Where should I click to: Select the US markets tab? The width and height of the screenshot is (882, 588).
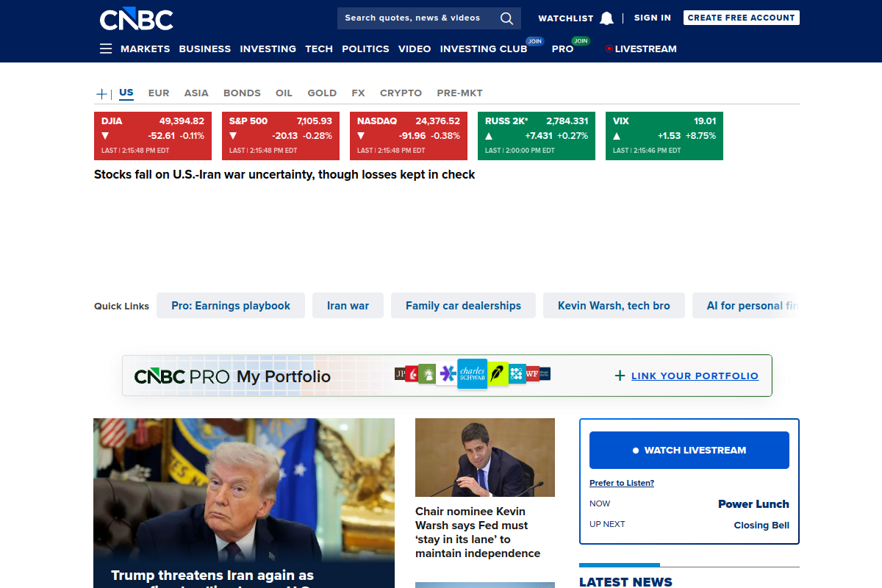[126, 93]
